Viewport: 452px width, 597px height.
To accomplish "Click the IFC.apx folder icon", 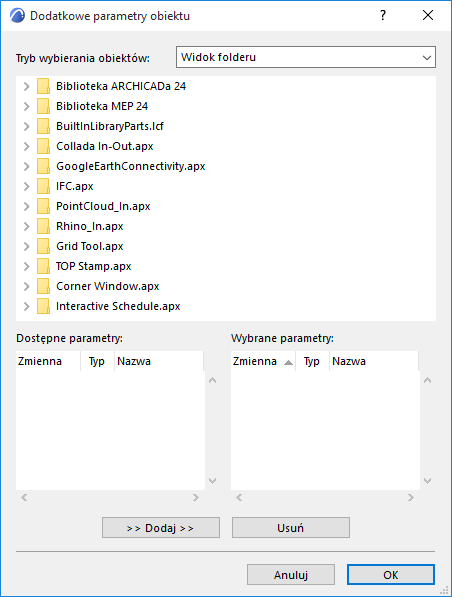I will (x=43, y=186).
